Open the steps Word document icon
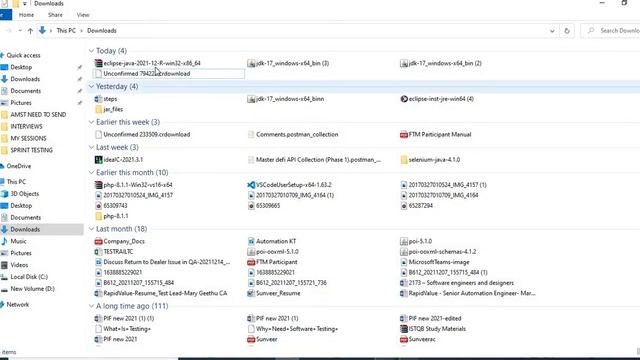640x360 pixels. tap(98, 99)
